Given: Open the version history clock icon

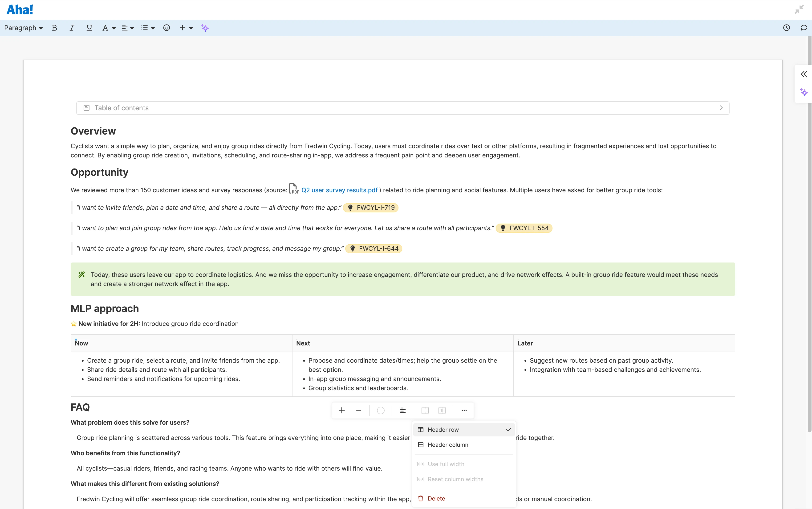Looking at the screenshot, I should tap(786, 28).
